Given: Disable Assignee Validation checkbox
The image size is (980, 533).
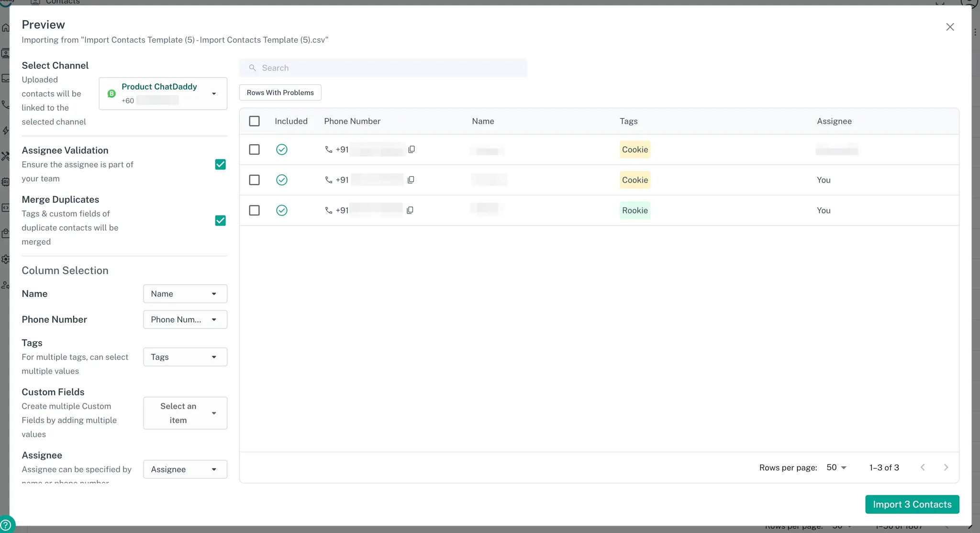Looking at the screenshot, I should click(x=220, y=164).
